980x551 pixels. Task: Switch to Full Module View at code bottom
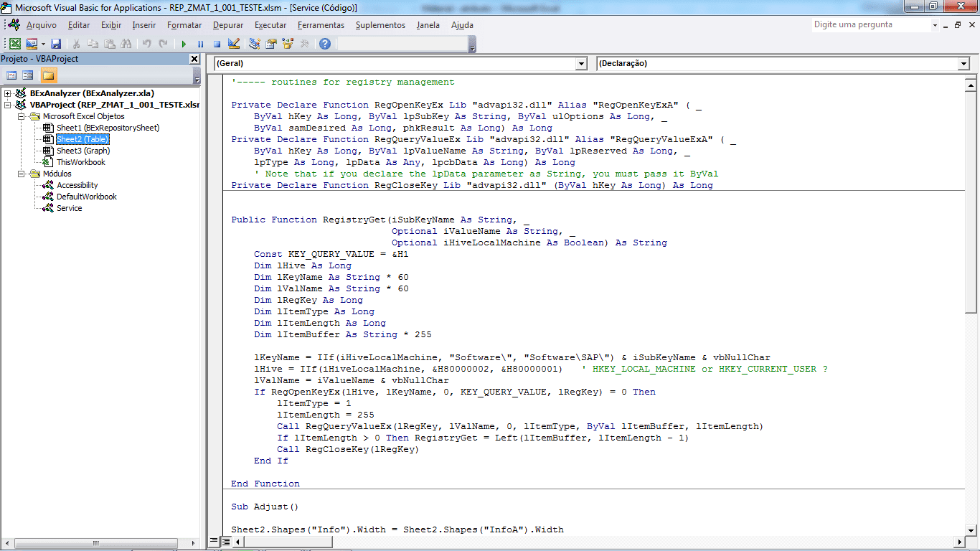pyautogui.click(x=225, y=542)
